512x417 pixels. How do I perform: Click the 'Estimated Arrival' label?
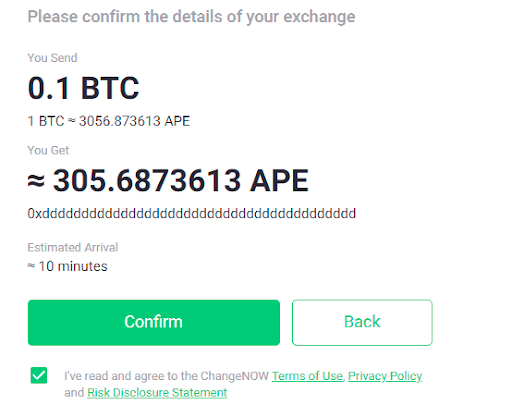click(73, 247)
